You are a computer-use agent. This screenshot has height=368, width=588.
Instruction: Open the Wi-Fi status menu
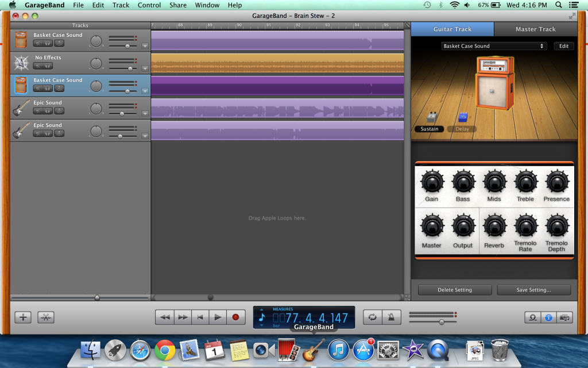pos(454,5)
